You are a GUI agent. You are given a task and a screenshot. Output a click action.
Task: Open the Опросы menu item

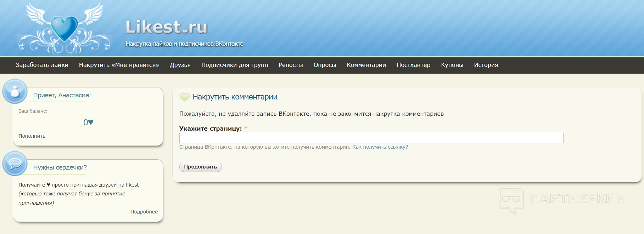coord(325,65)
